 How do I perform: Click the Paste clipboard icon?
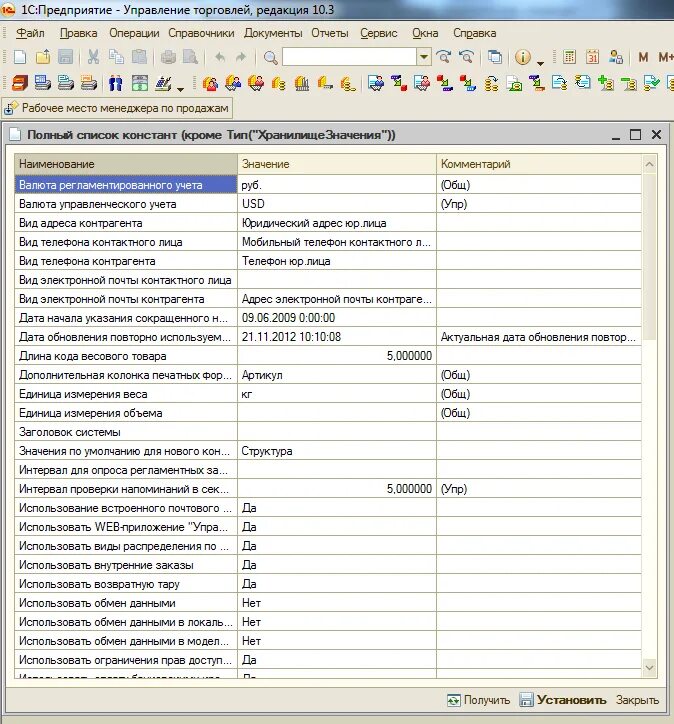pos(139,57)
